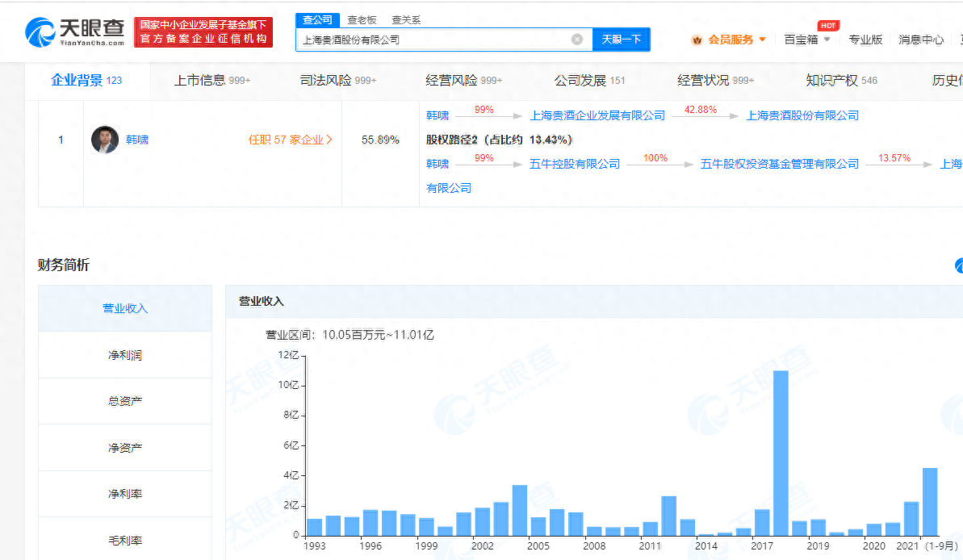Select 净资产 in finance sidebar

(125, 448)
